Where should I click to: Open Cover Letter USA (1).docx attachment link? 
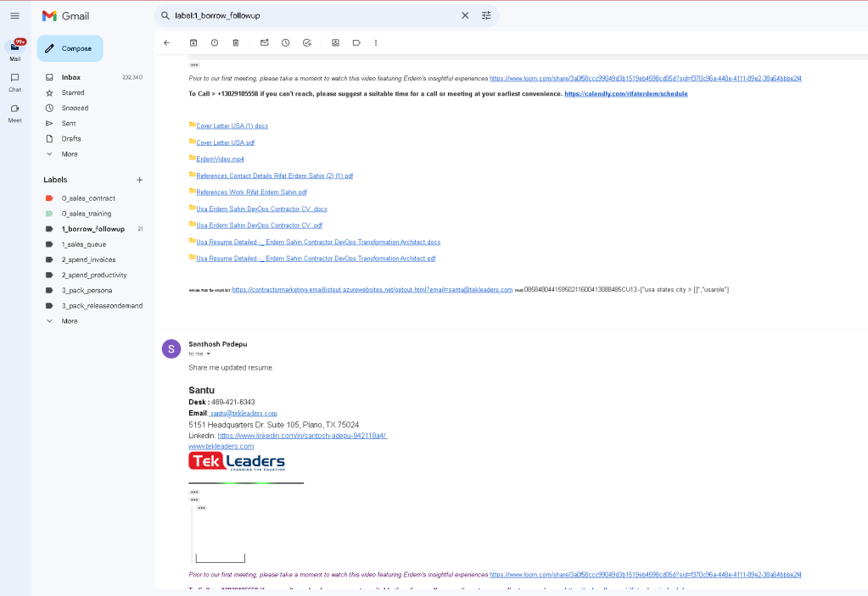point(232,126)
